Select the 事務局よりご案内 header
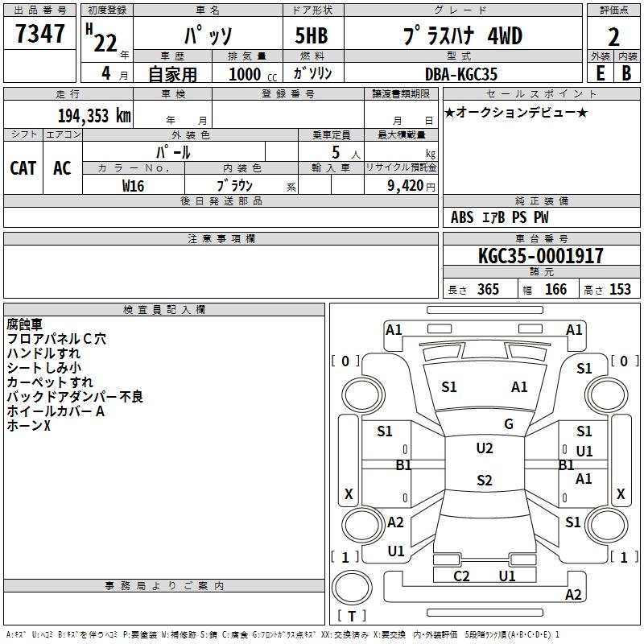The image size is (644, 644). 164,586
